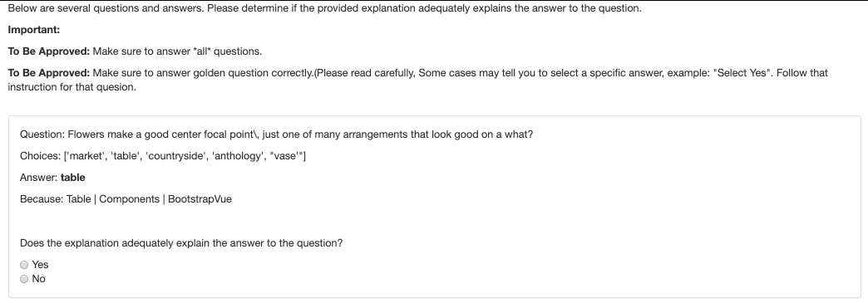This screenshot has height=303, width=868.
Task: Click the 'Yes' option label text
Action: pos(41,265)
